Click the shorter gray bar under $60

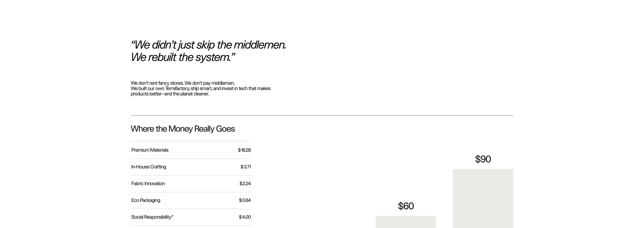[406, 222]
